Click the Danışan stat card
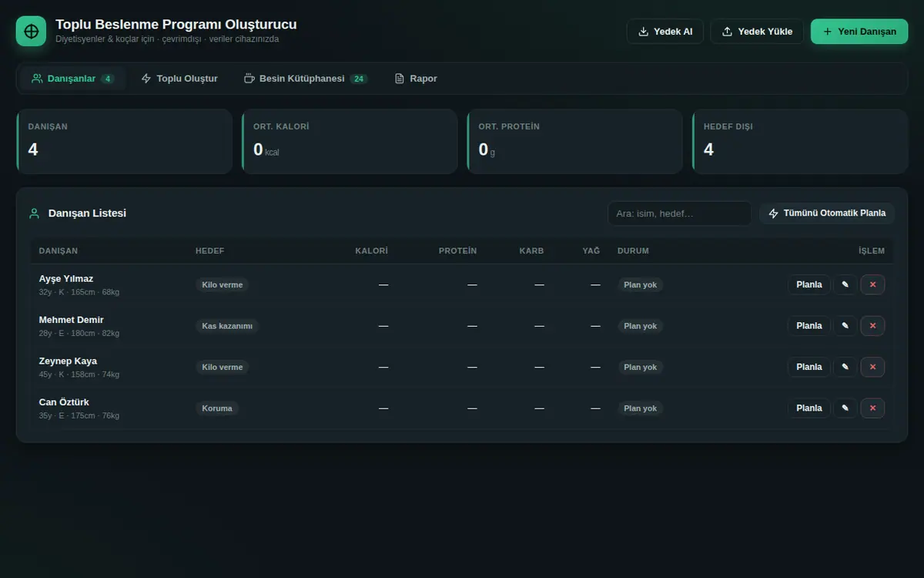 click(124, 141)
